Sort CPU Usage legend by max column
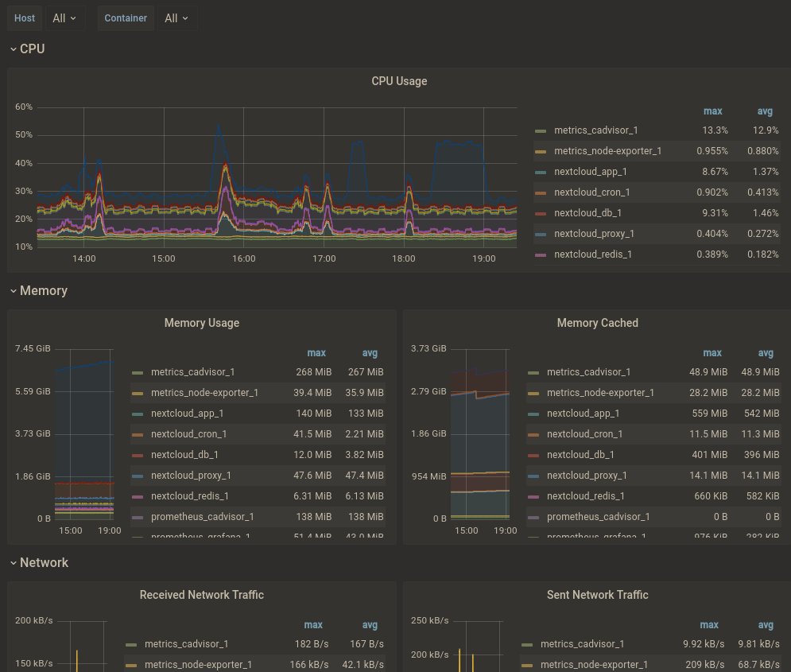This screenshot has width=791, height=672. 713,111
